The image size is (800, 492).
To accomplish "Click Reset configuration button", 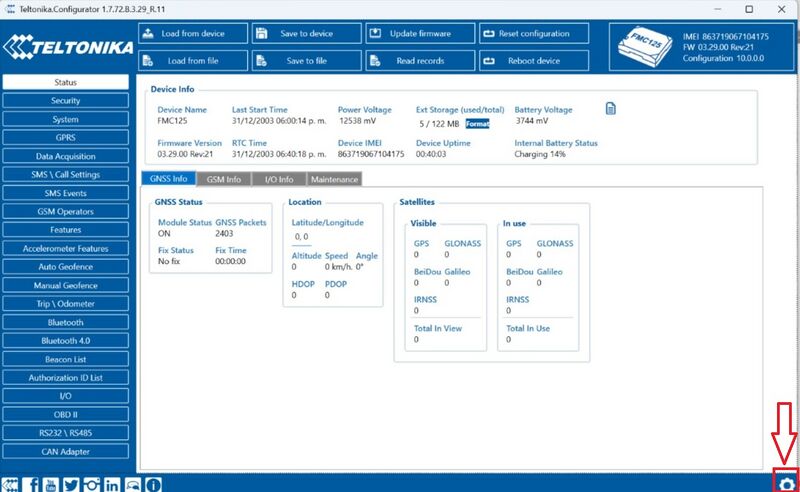I will 534,33.
